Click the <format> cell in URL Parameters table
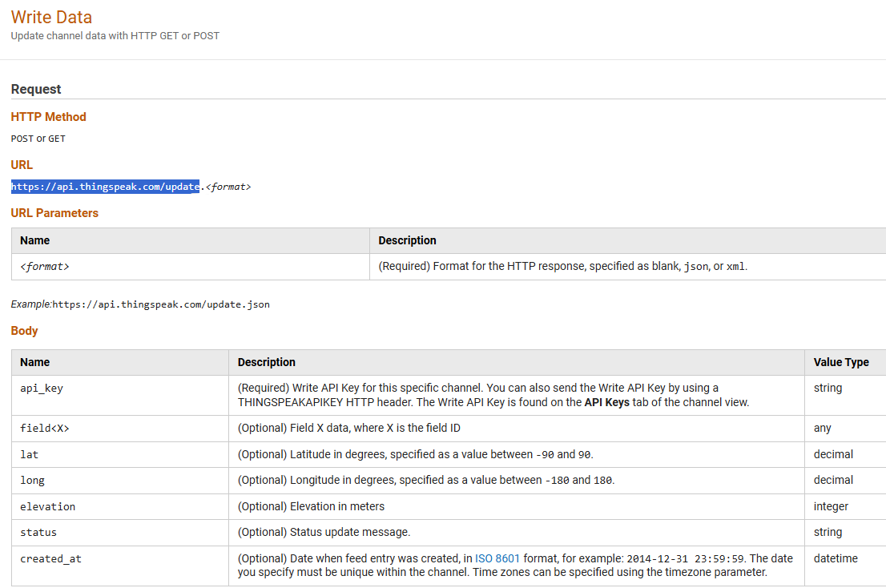The image size is (886, 588). pyautogui.click(x=44, y=267)
